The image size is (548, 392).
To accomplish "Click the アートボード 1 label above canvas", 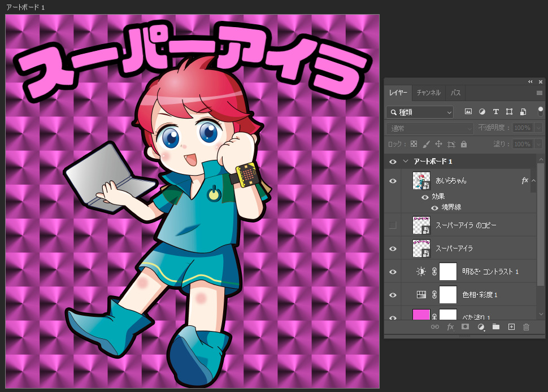I will (x=25, y=7).
